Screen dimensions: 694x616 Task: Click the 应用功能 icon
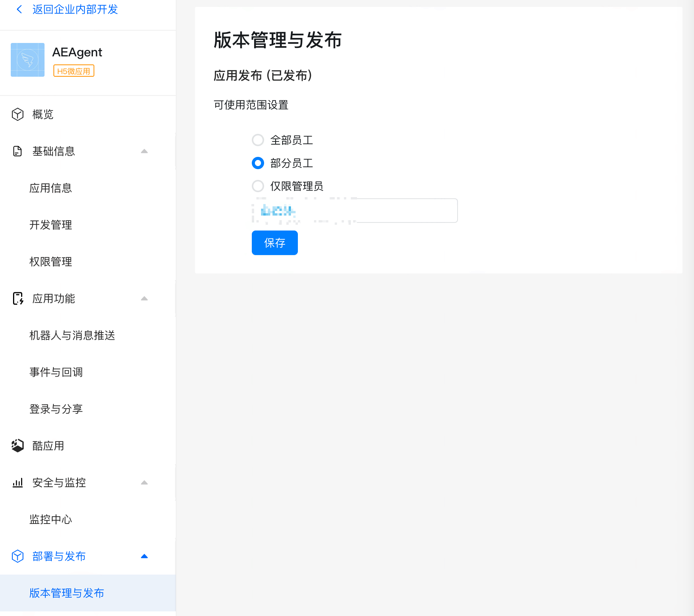18,298
